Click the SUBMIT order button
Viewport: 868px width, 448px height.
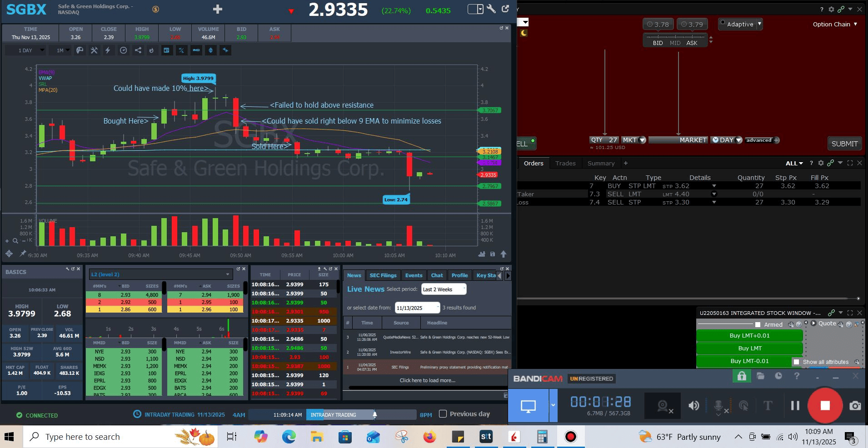(x=844, y=144)
